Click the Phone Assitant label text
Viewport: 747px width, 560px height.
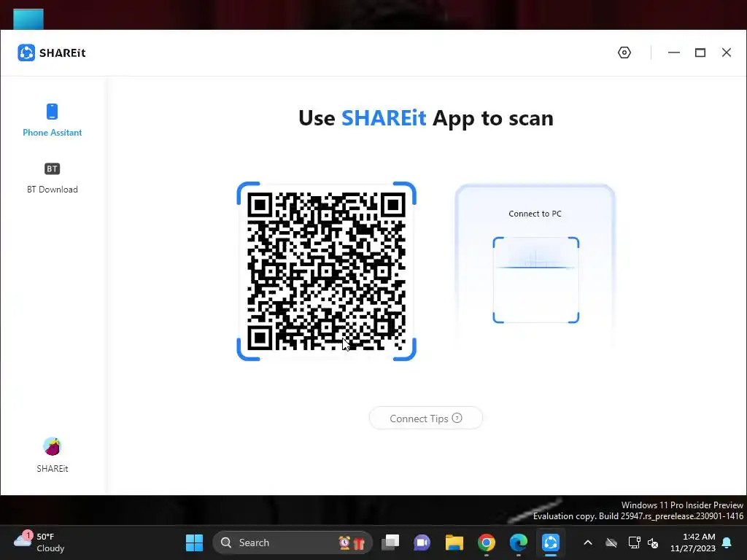tap(52, 133)
